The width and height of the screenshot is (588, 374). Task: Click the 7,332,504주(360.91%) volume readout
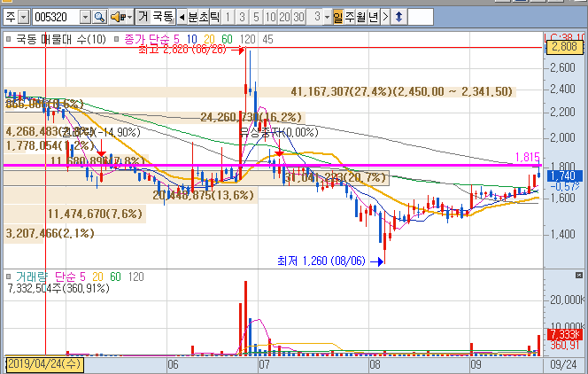[x=58, y=288]
